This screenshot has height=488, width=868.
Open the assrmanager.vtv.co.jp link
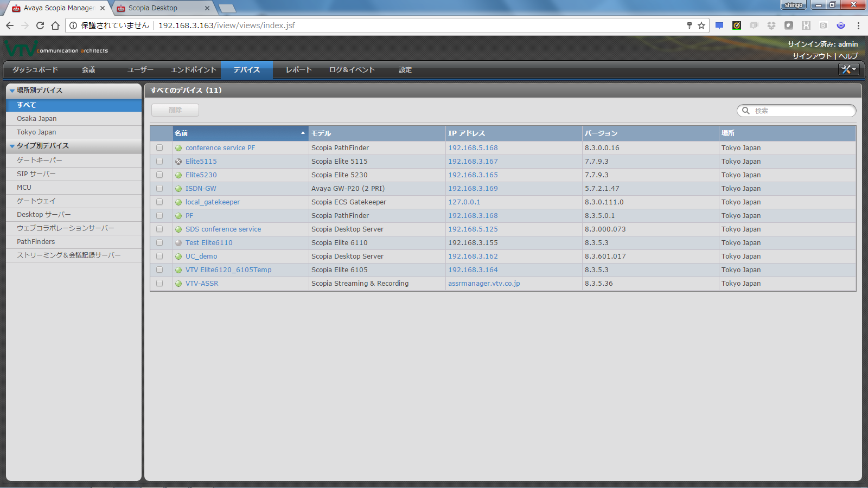(x=484, y=284)
